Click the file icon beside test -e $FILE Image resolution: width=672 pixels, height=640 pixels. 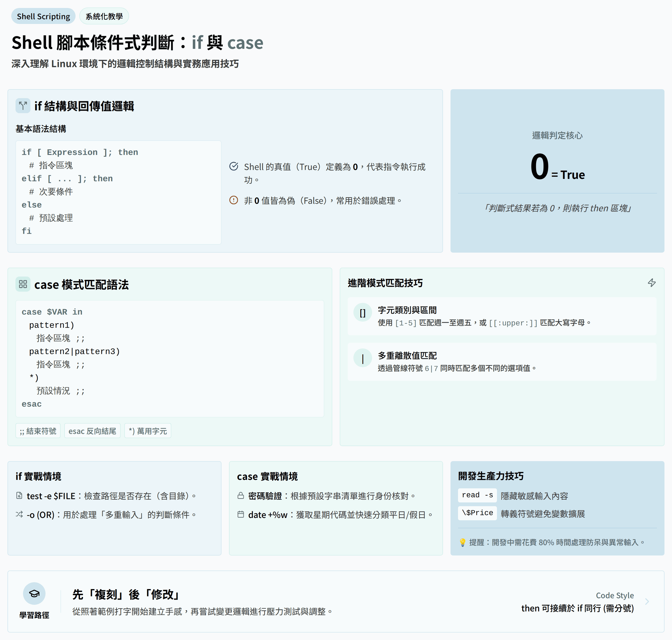[x=19, y=495]
